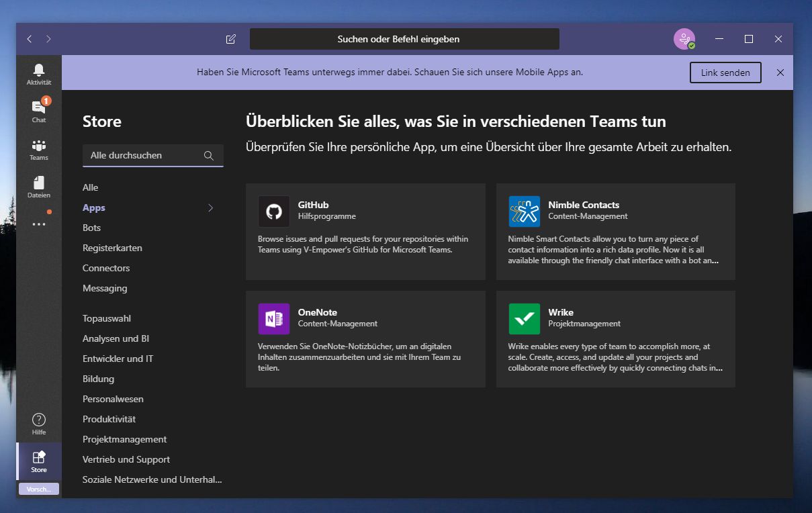Show more apps via the ellipsis icon
Viewport: 812px width, 513px height.
tap(39, 224)
